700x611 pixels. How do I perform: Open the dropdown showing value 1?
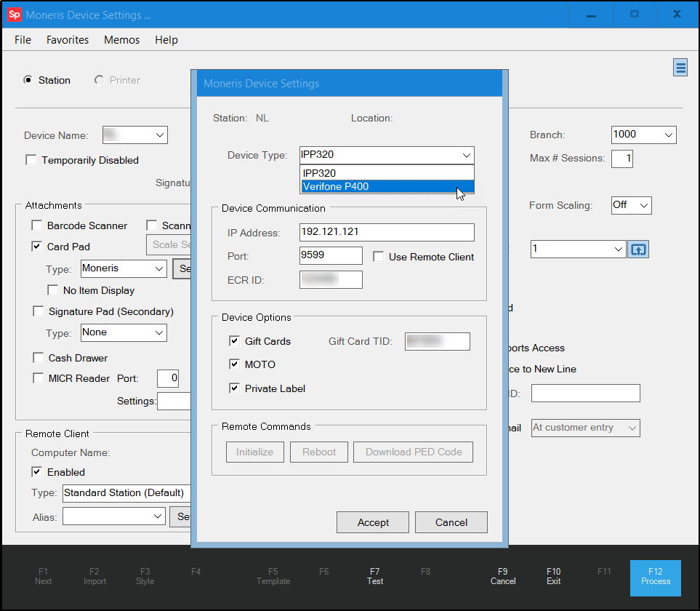[x=619, y=249]
